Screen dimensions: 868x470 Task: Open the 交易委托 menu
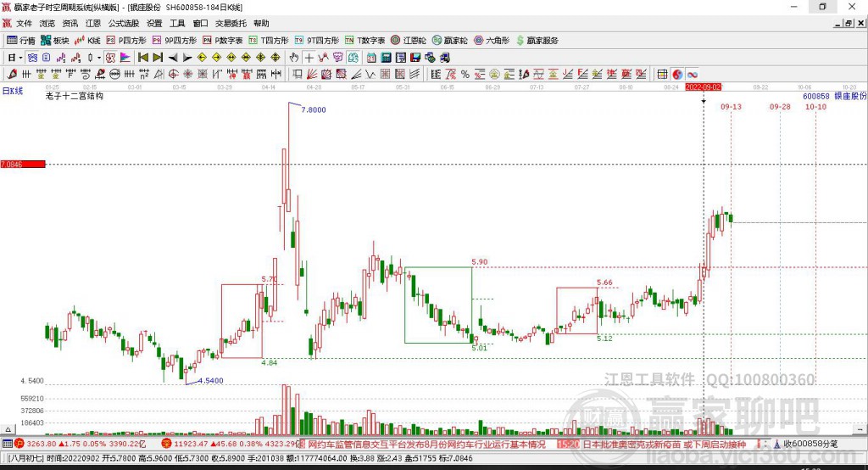tap(231, 23)
